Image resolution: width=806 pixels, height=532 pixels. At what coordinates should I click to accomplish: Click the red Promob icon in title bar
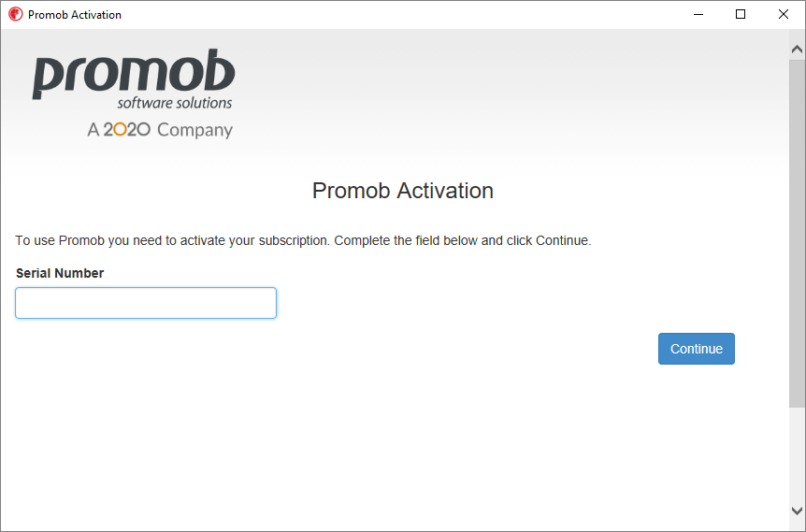[x=15, y=14]
